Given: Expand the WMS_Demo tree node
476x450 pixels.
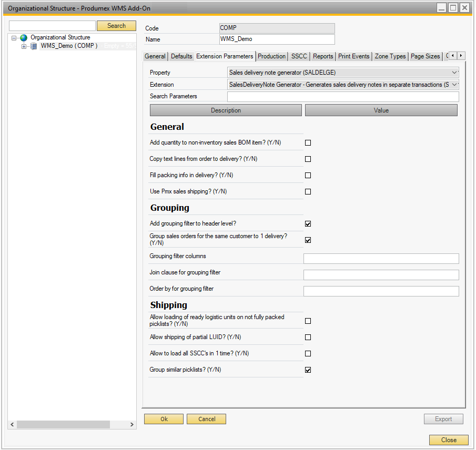Looking at the screenshot, I should (24, 46).
